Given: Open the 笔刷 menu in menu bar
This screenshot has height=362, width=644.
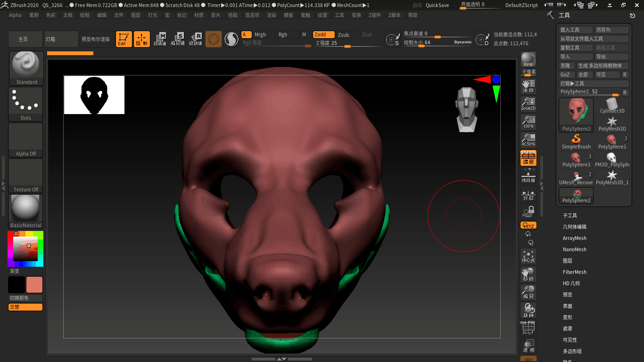Looking at the screenshot, I should [x=33, y=15].
